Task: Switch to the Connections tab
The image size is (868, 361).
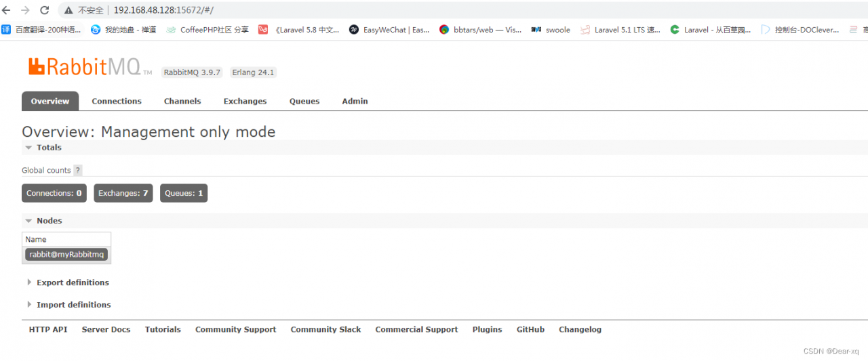Action: coord(117,101)
